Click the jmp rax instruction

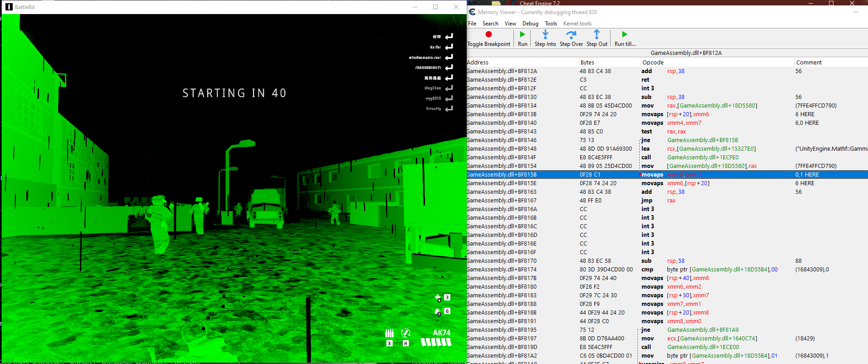[x=658, y=201]
